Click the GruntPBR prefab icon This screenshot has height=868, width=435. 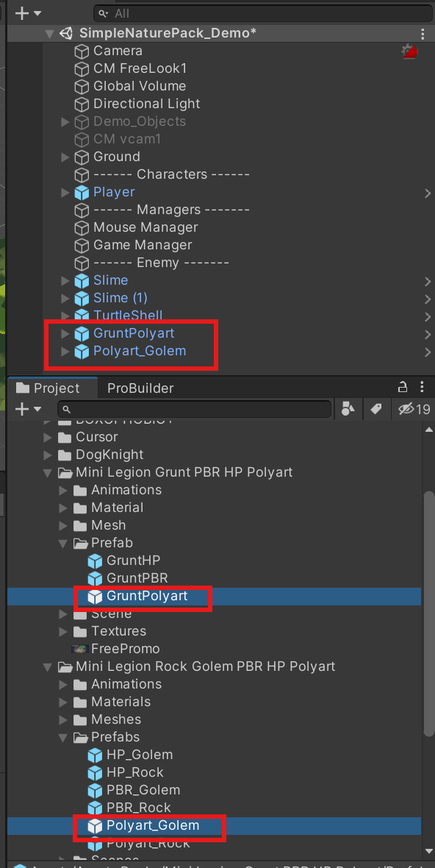(x=95, y=578)
